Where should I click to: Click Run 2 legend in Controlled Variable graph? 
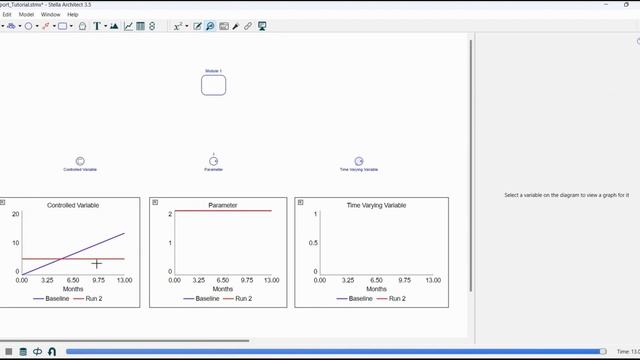click(x=88, y=299)
